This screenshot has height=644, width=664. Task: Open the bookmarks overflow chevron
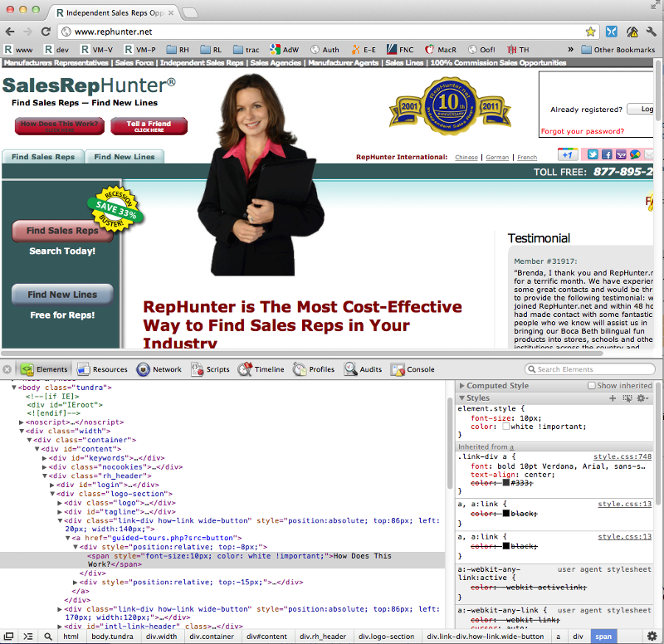tap(570, 50)
